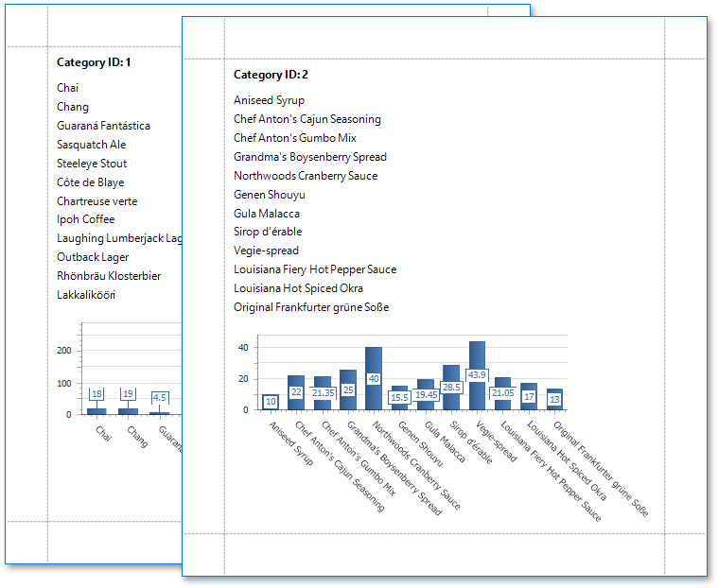
Task: Click the chart bar labeled 40
Action: pos(374,379)
